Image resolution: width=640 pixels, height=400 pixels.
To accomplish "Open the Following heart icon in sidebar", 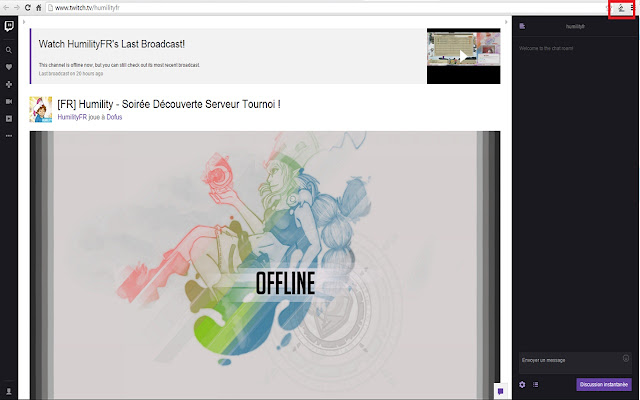I will pos(9,67).
